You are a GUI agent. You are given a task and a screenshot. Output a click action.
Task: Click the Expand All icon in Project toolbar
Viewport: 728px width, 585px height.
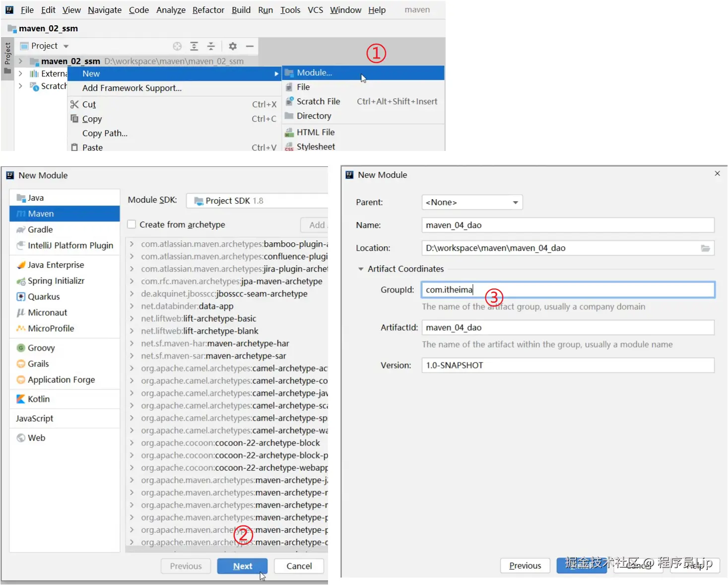(x=194, y=46)
